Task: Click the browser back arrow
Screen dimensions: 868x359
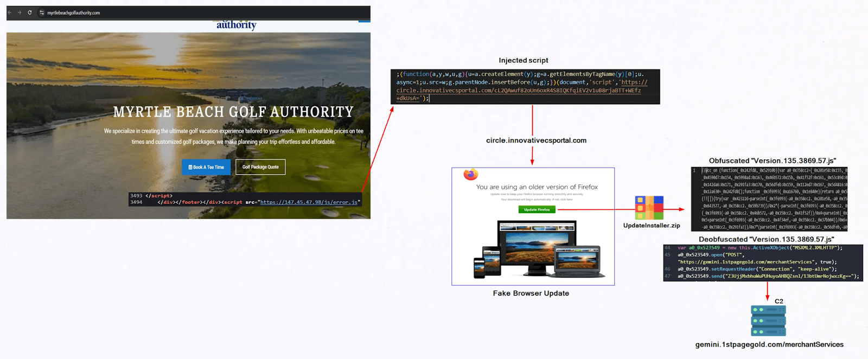Action: [10, 12]
